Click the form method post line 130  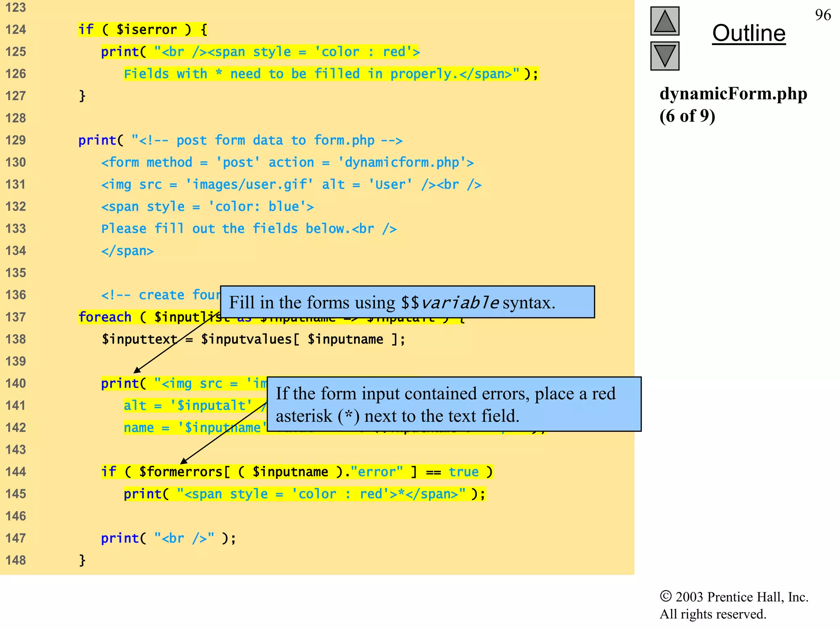click(287, 162)
